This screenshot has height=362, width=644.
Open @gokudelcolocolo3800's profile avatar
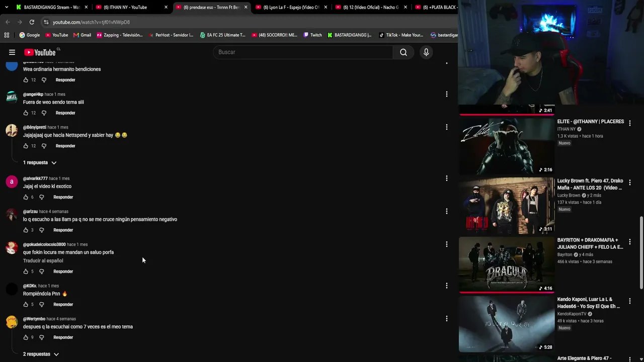[x=12, y=248]
